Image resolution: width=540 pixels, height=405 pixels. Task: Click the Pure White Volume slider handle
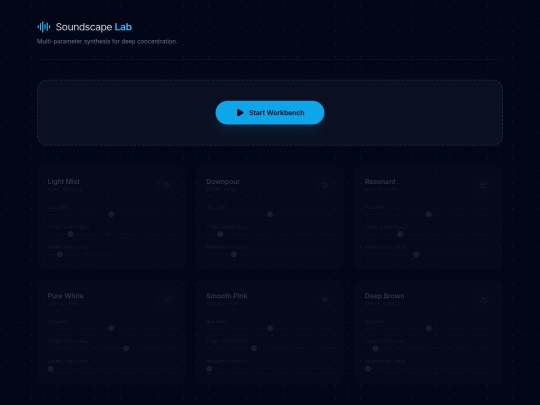pos(111,328)
